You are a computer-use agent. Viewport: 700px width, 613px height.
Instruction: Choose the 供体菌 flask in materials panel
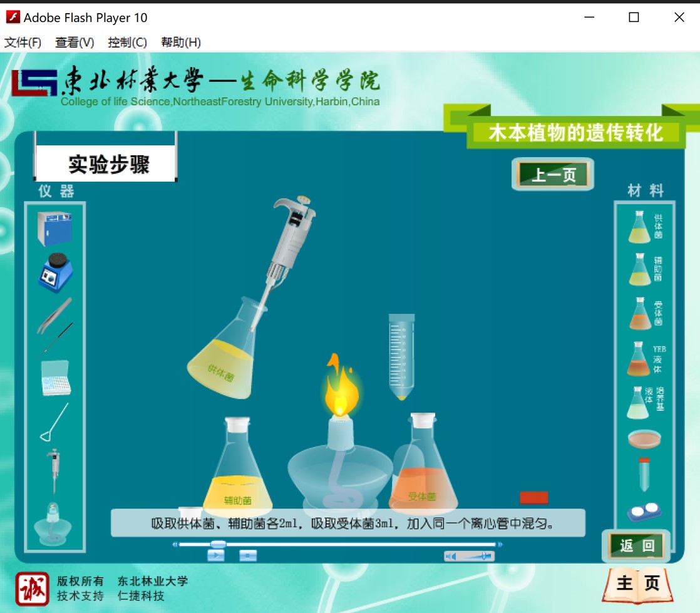click(640, 227)
